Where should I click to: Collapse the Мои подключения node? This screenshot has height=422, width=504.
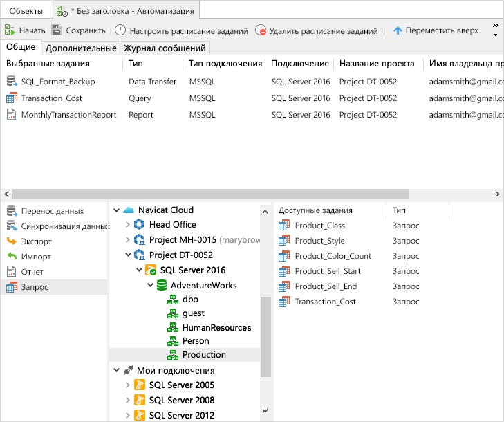[x=117, y=370]
